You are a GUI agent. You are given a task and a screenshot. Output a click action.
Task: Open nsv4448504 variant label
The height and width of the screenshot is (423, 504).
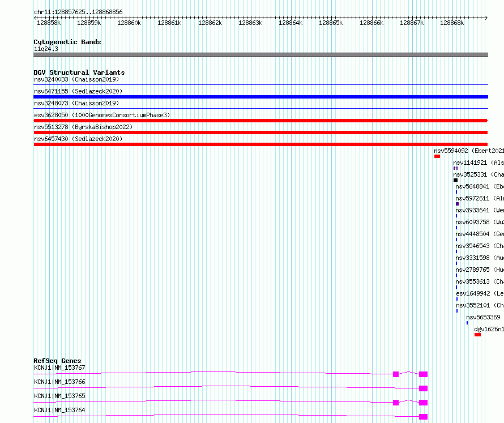click(480, 234)
